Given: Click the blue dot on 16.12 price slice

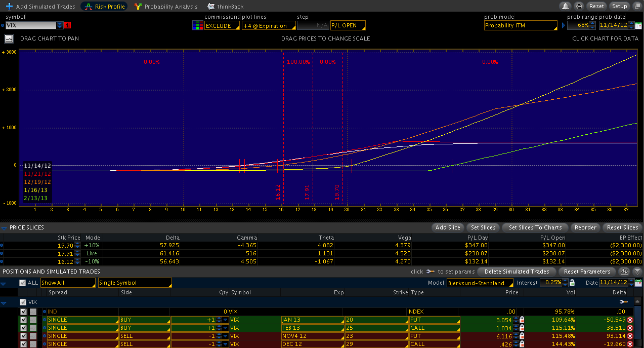Looking at the screenshot, I should [2, 261].
